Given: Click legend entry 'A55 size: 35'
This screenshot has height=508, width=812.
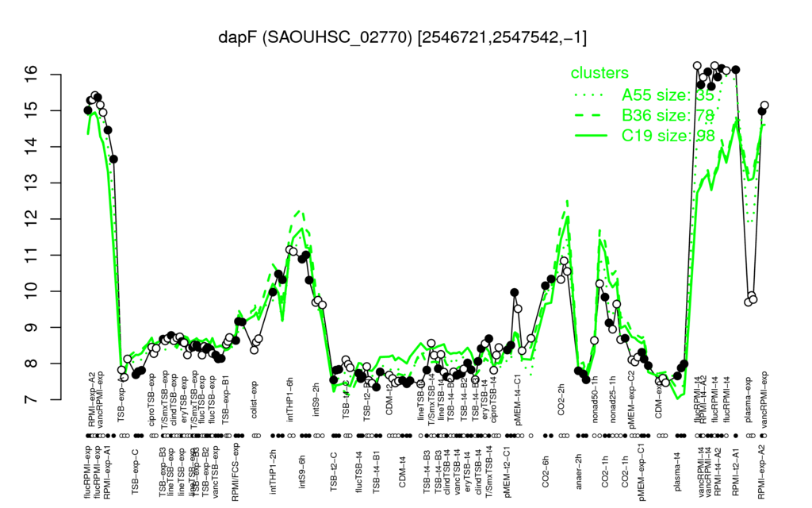Looking at the screenshot, I should point(668,95).
